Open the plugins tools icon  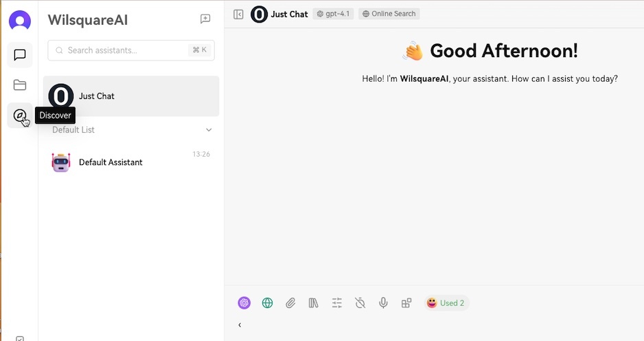tap(406, 303)
